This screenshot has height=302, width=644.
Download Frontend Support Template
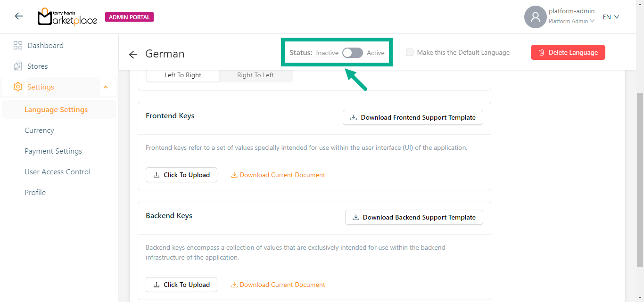[413, 118]
